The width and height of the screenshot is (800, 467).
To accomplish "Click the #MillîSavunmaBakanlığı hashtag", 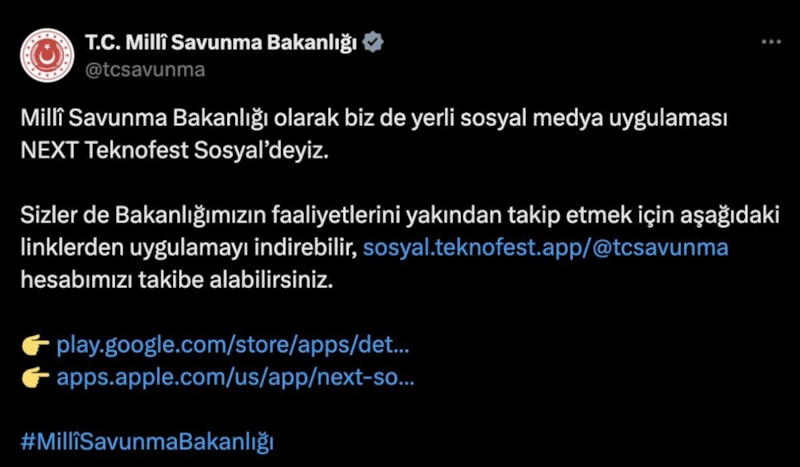I will point(147,442).
